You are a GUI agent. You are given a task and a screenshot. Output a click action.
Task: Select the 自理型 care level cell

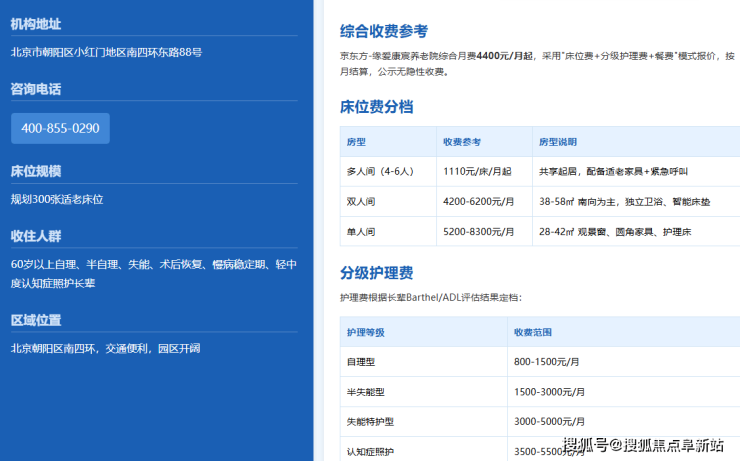coord(423,362)
